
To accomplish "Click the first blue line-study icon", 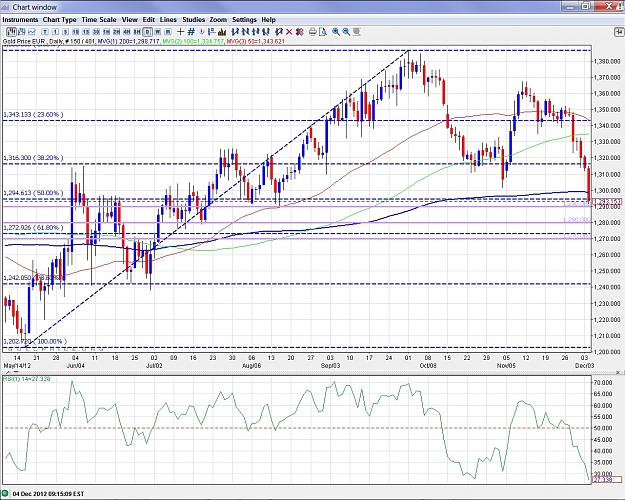I will coord(235,32).
